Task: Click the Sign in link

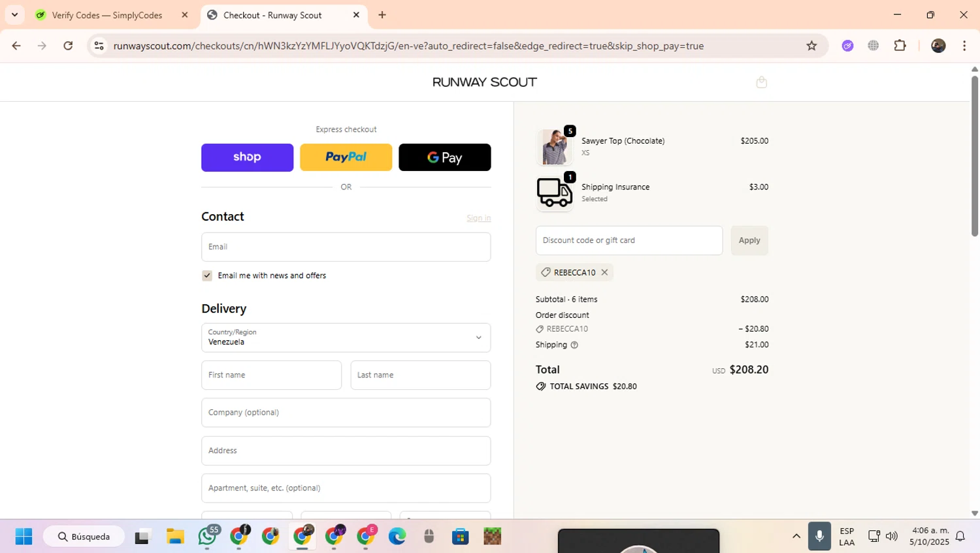Action: click(x=478, y=218)
